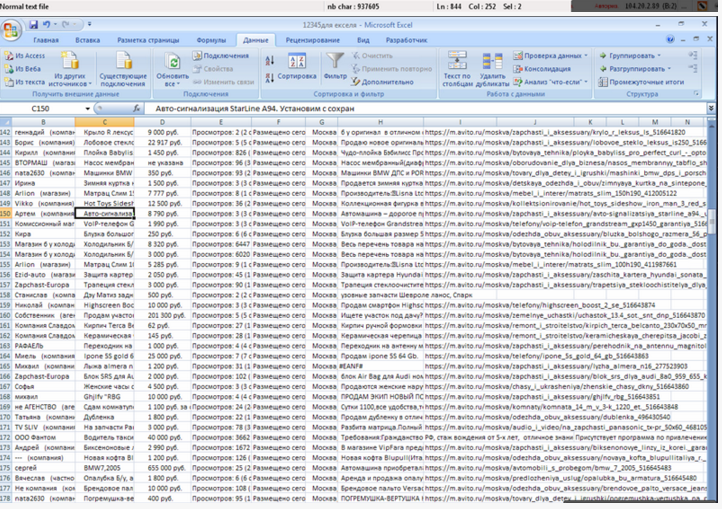This screenshot has height=509, width=722.
Task: Click Group (Группировать)
Action: click(630, 56)
